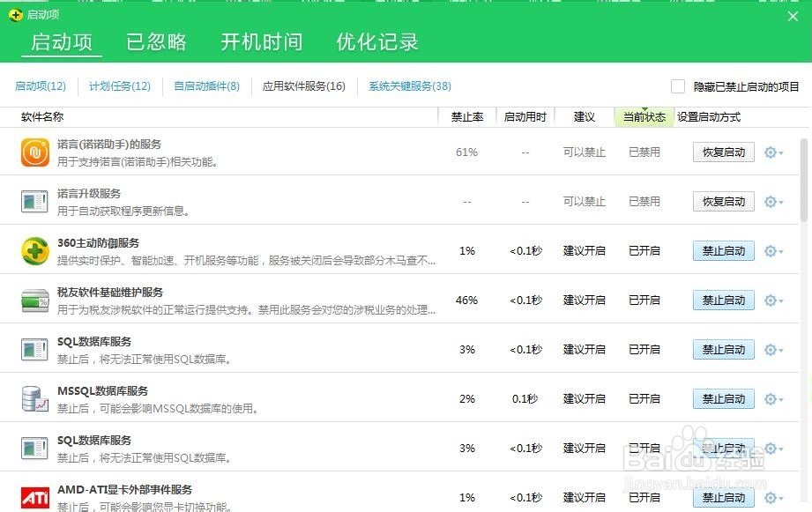Select the 税友软件基础维护服务 name text
Viewport: 812px width, 512px height.
110,293
